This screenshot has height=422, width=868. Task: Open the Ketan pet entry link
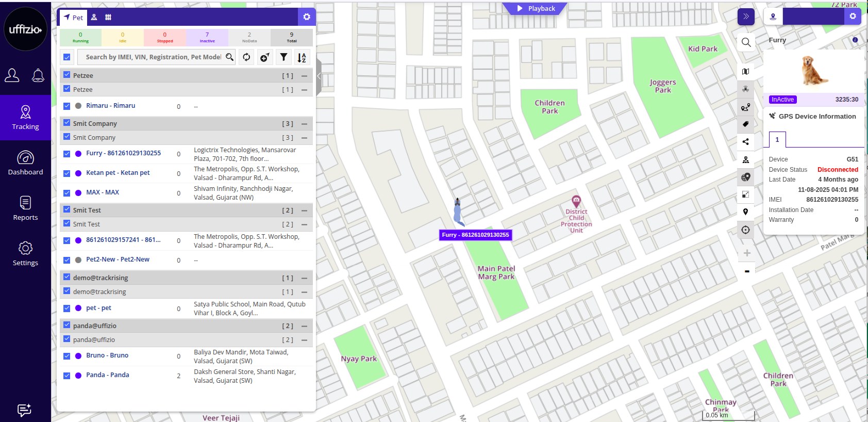(118, 173)
